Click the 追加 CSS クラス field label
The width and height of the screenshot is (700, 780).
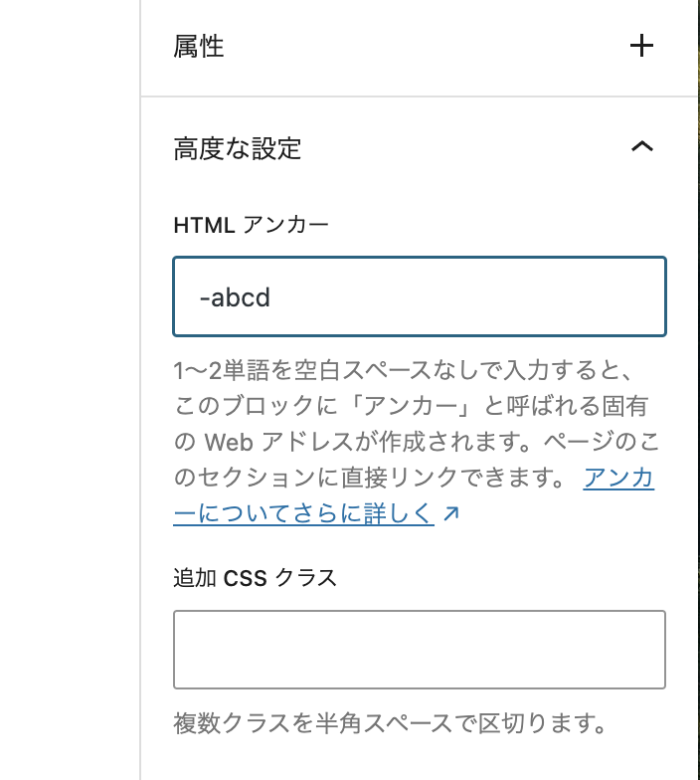click(x=255, y=578)
